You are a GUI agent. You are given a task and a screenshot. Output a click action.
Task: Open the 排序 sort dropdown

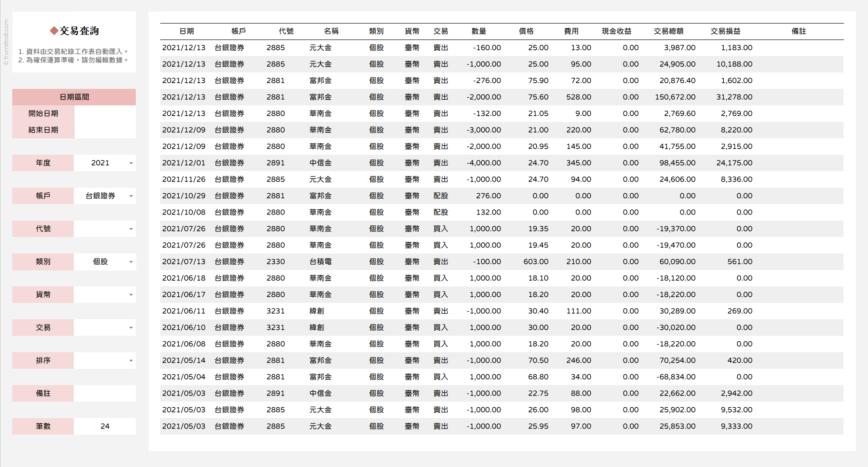pos(131,361)
